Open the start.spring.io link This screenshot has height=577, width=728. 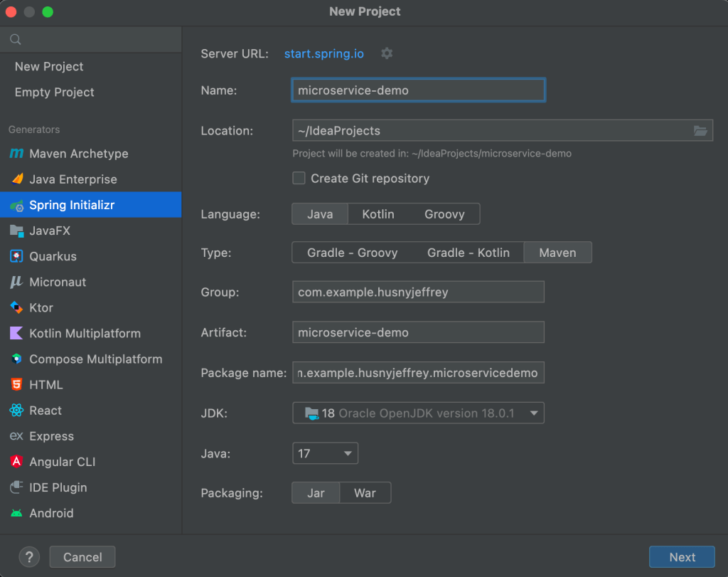pos(324,54)
